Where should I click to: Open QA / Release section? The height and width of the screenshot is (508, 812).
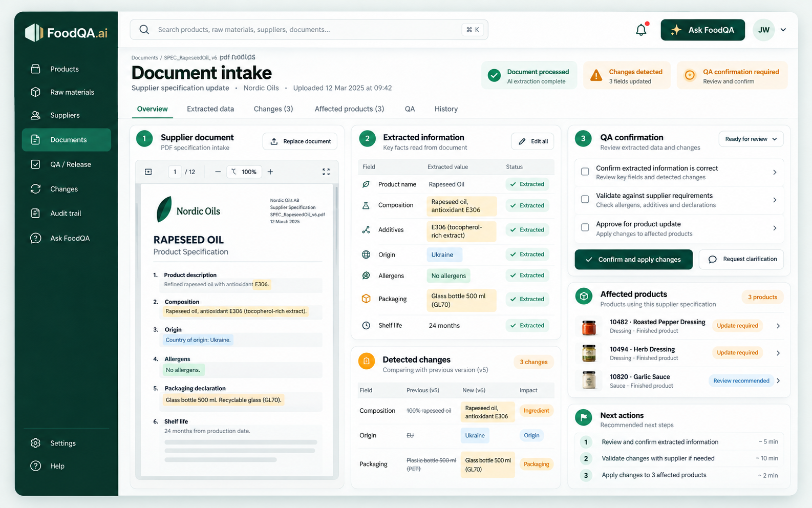point(67,164)
